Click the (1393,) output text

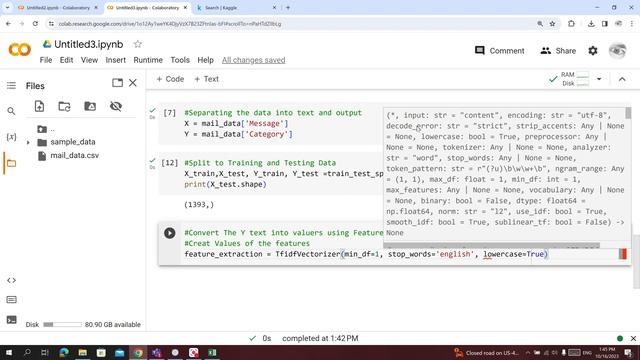[199, 204]
